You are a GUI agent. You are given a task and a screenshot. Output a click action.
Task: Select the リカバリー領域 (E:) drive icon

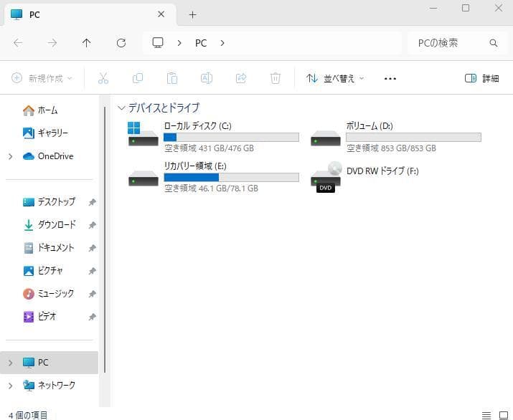[143, 178]
